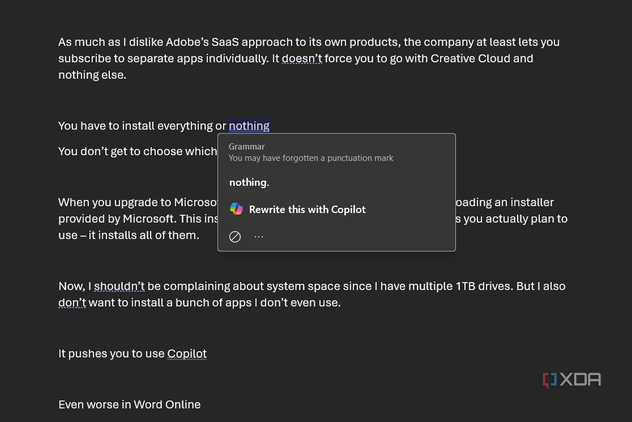Click the colorful Copilot logo icon
Viewport: 632px width, 422px height.
[236, 209]
